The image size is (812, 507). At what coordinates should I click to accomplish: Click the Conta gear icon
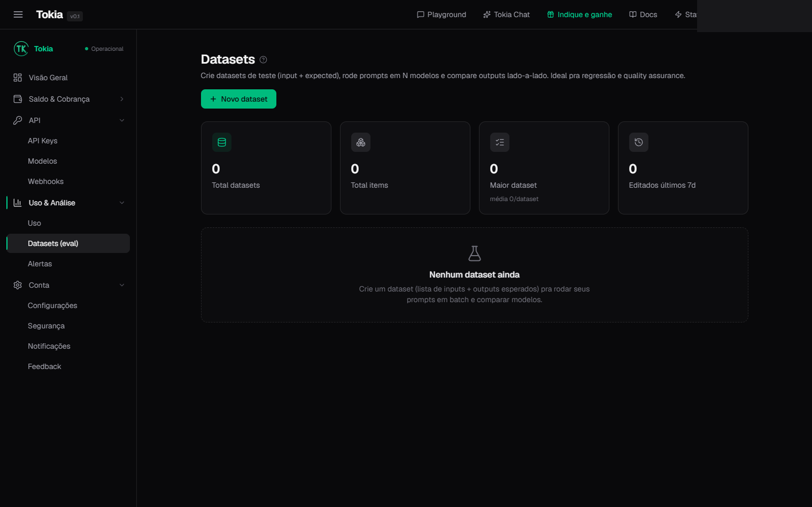click(x=18, y=285)
